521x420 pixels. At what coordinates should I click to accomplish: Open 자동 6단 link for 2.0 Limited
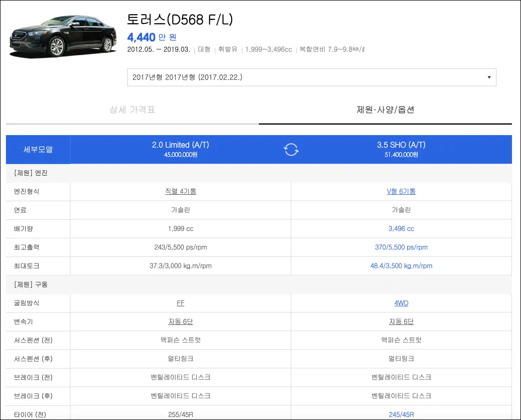click(x=180, y=322)
